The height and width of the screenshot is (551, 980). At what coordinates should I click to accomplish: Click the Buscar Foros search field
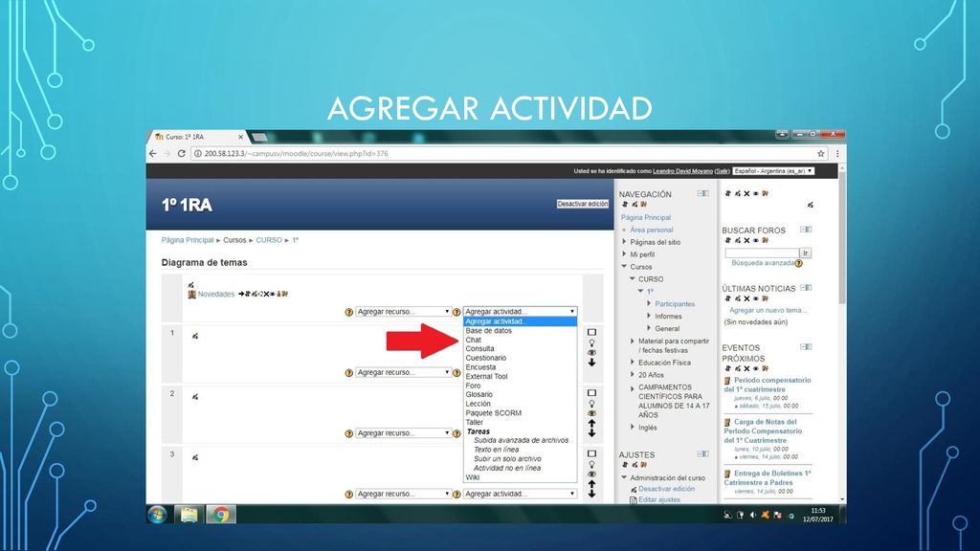point(762,253)
